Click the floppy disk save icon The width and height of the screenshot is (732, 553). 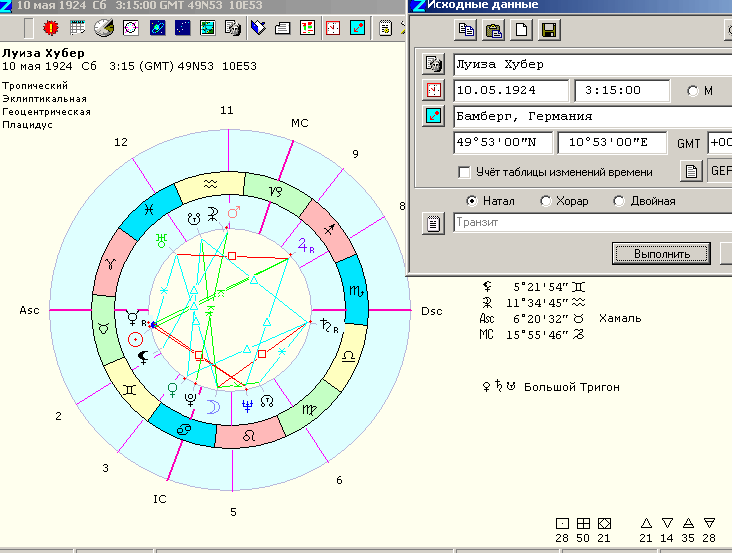pos(548,30)
